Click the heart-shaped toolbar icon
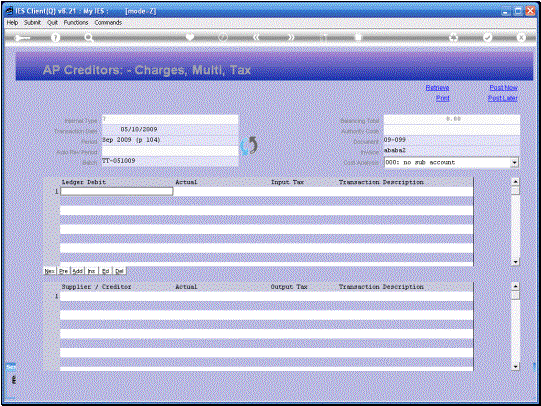The width and height of the screenshot is (541, 406). (x=190, y=37)
